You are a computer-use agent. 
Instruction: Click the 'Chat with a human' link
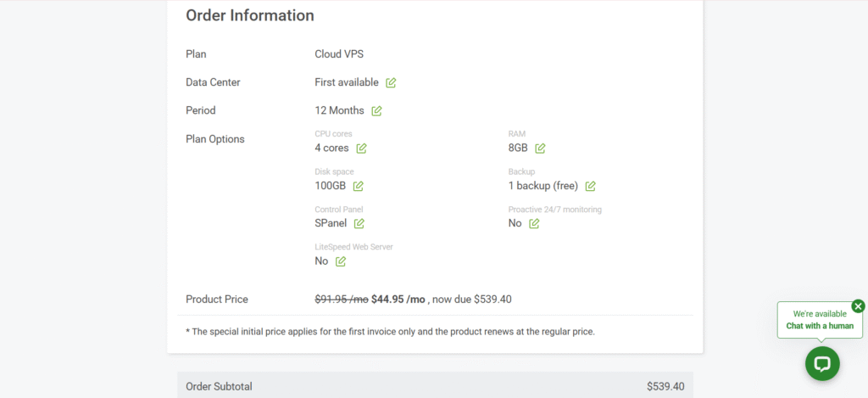tap(820, 326)
